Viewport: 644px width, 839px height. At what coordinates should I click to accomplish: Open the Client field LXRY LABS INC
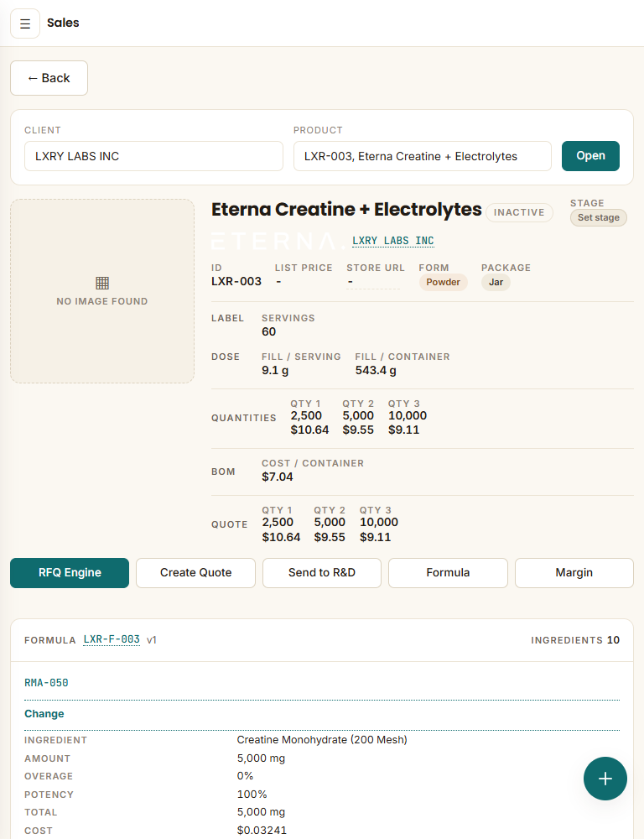[153, 156]
